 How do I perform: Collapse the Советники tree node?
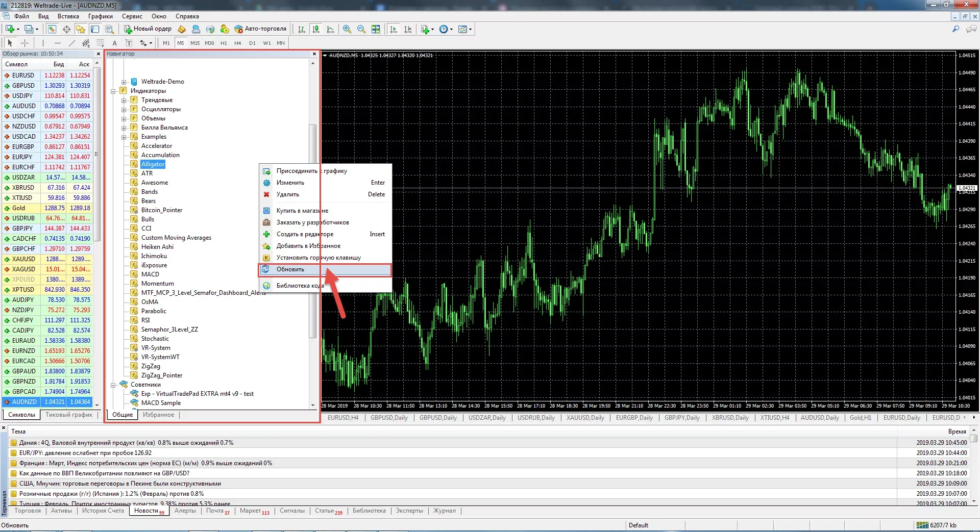(113, 385)
